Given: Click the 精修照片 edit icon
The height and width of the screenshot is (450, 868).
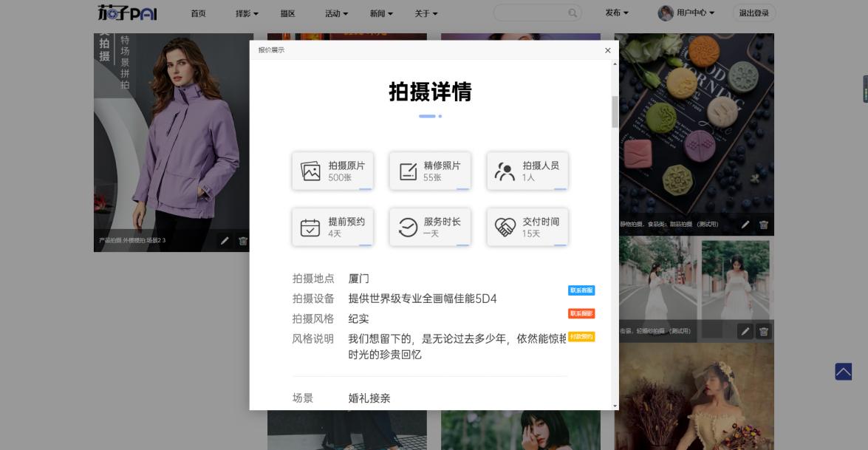Looking at the screenshot, I should tap(409, 171).
